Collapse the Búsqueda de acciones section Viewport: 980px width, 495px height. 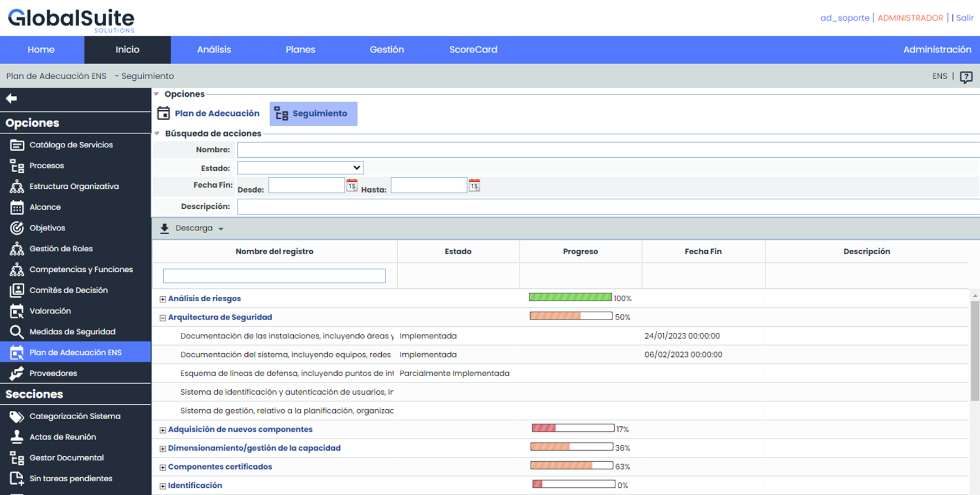click(x=157, y=133)
